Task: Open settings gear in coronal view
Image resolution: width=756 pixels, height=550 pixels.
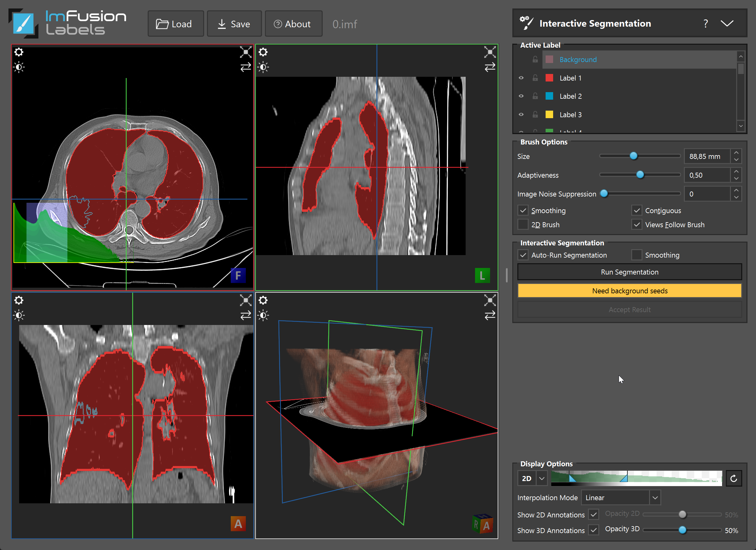Action: [x=19, y=300]
